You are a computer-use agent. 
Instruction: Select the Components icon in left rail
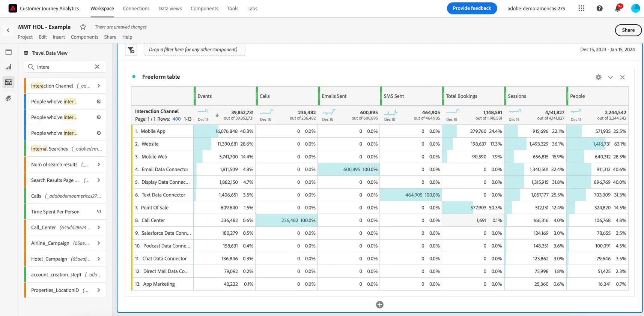(x=9, y=82)
